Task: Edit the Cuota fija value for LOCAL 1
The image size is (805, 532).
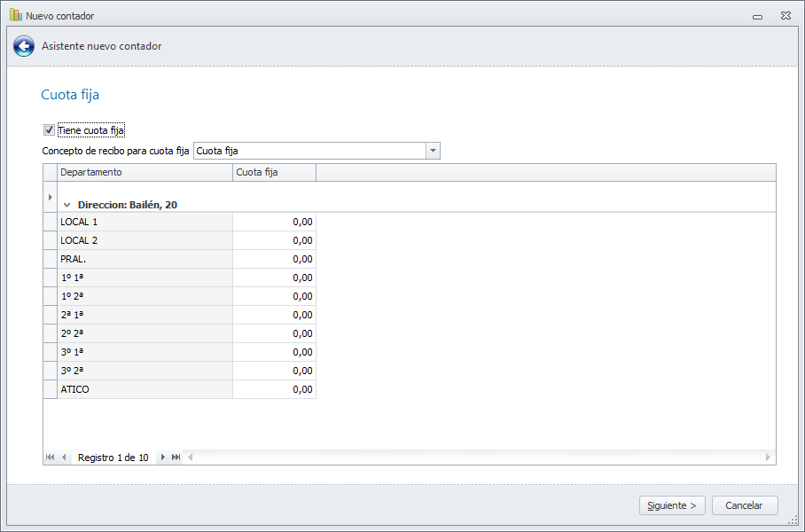Action: coord(275,222)
